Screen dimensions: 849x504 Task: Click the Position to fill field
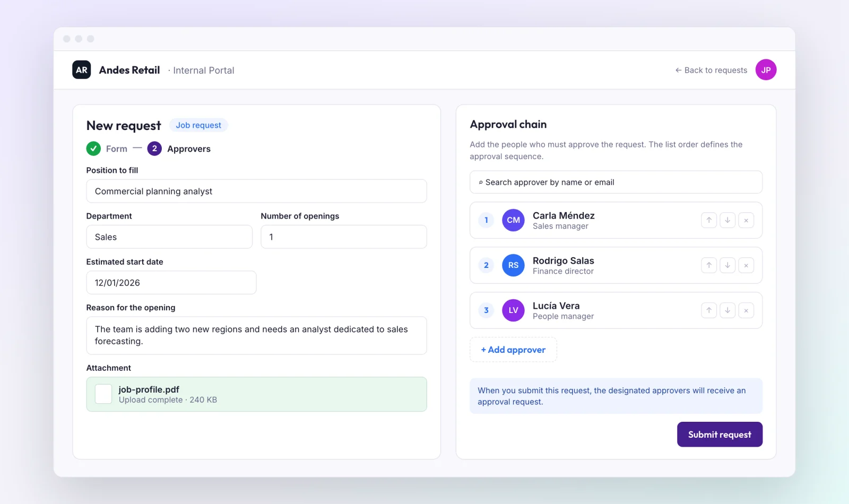[256, 191]
